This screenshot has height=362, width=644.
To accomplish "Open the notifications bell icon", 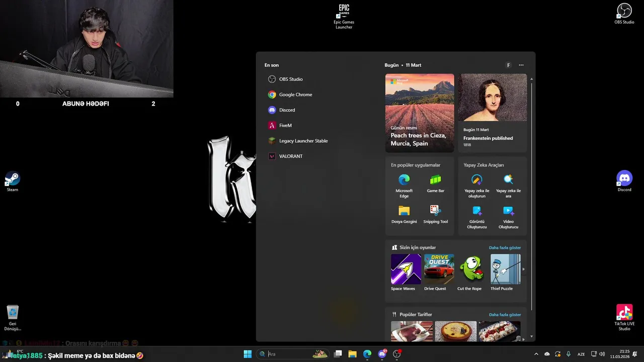I will tap(635, 354).
